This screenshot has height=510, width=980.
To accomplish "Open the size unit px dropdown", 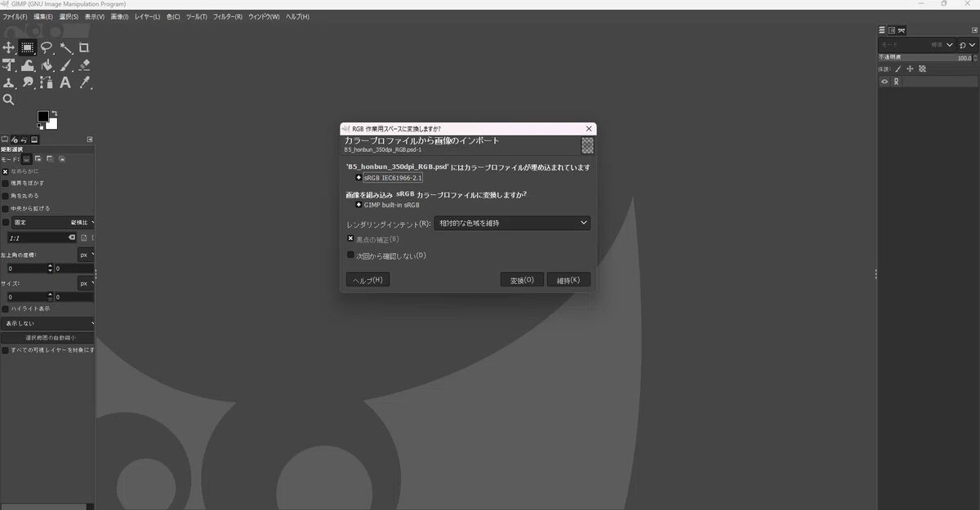I will (86, 283).
